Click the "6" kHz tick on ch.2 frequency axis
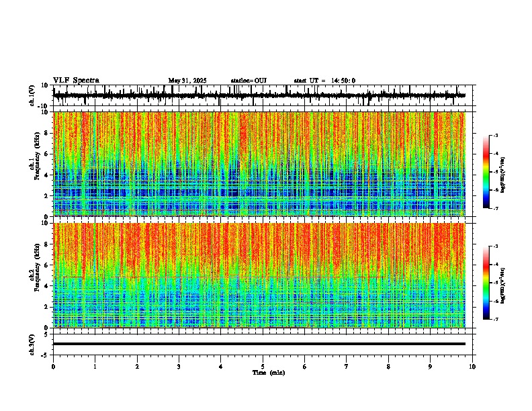The height and width of the screenshot is (411, 532). coord(46,265)
